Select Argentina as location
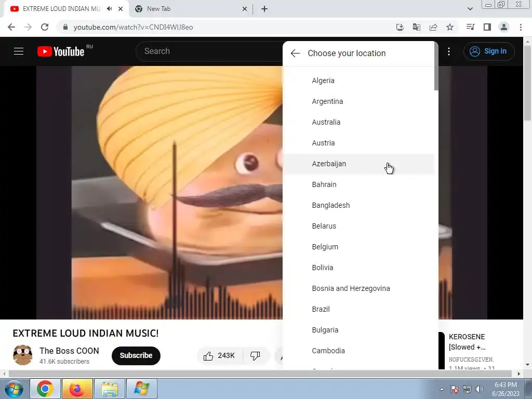Viewport: 532px width, 399px height. click(358, 101)
